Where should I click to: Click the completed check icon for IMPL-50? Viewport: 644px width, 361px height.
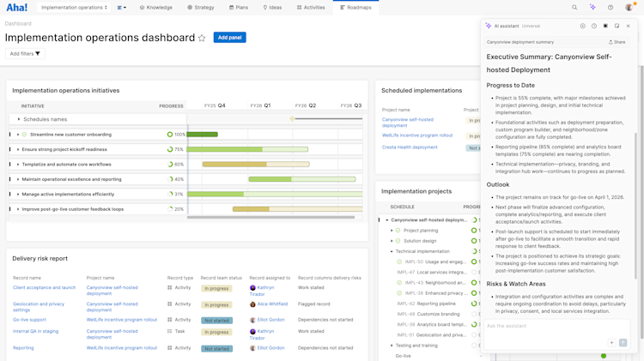(399, 262)
